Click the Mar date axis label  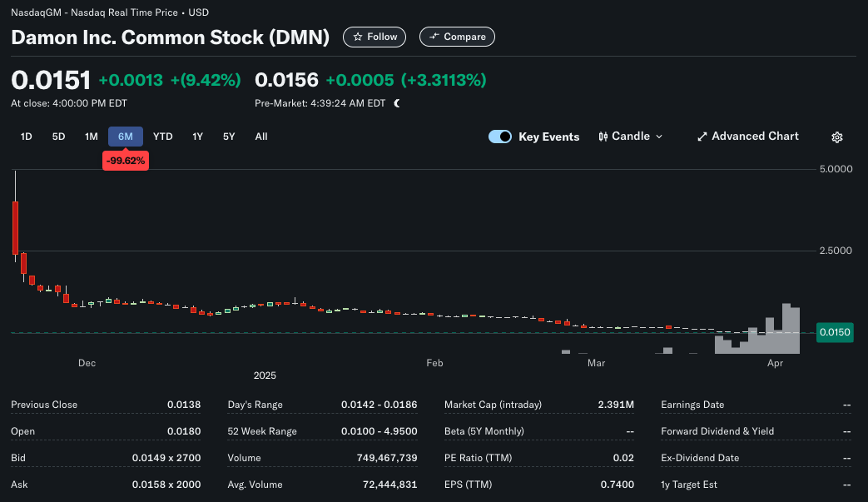point(596,363)
